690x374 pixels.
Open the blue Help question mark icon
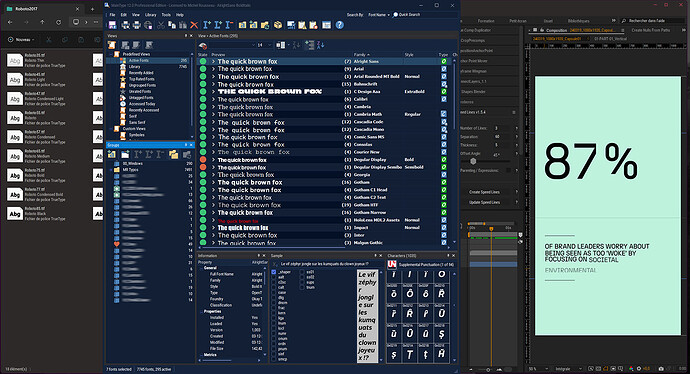340,25
